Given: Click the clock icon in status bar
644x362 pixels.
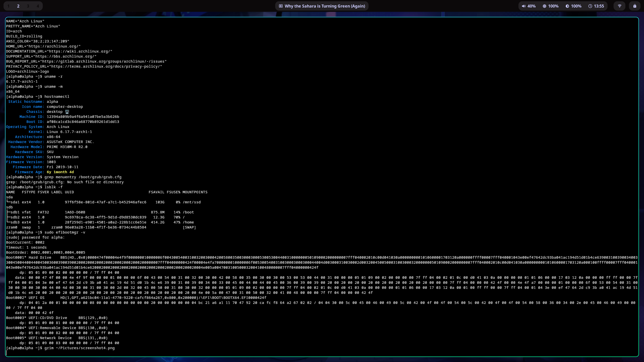Looking at the screenshot, I should 590,6.
